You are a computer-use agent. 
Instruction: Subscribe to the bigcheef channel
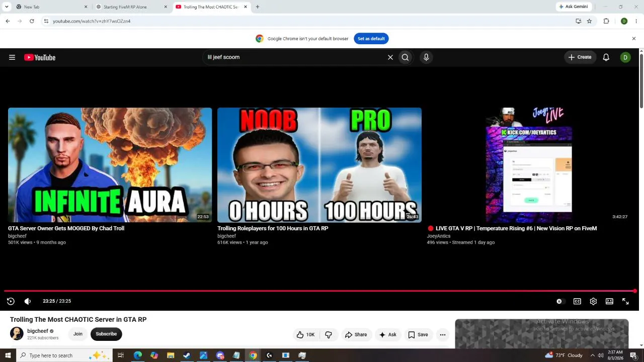pos(106,334)
